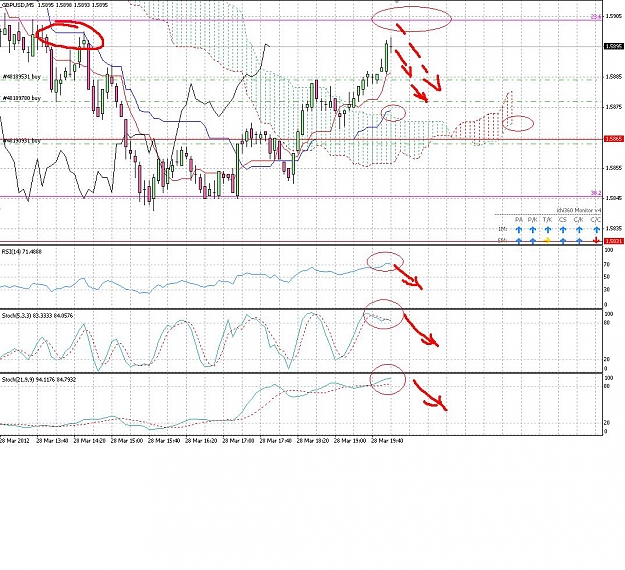625x570 pixels.
Task: Click the 28 Mar 18:20 time label
Action: click(313, 440)
